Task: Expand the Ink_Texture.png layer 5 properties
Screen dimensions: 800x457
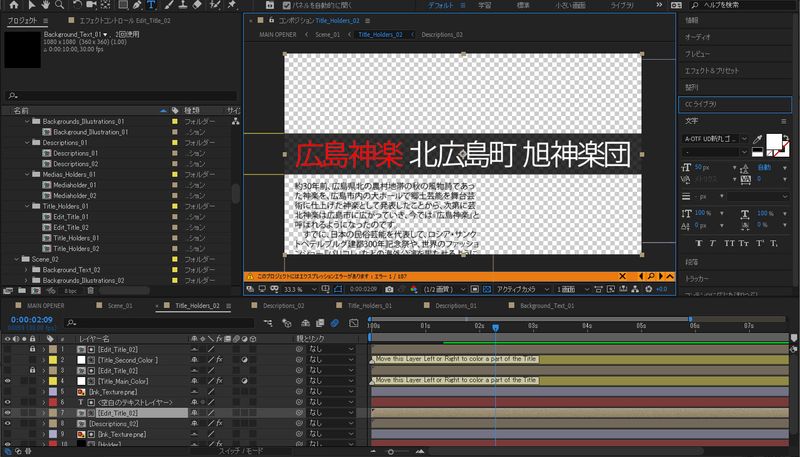Action: tap(43, 392)
